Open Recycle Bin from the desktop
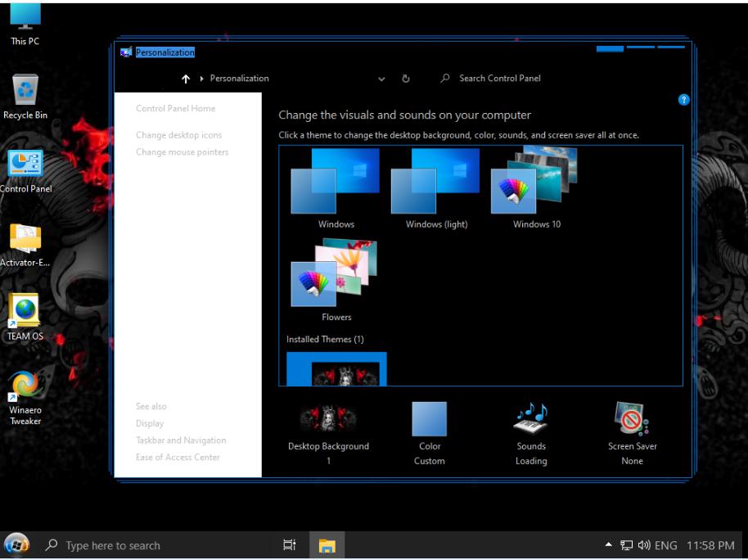This screenshot has height=560, width=748. coord(24,90)
